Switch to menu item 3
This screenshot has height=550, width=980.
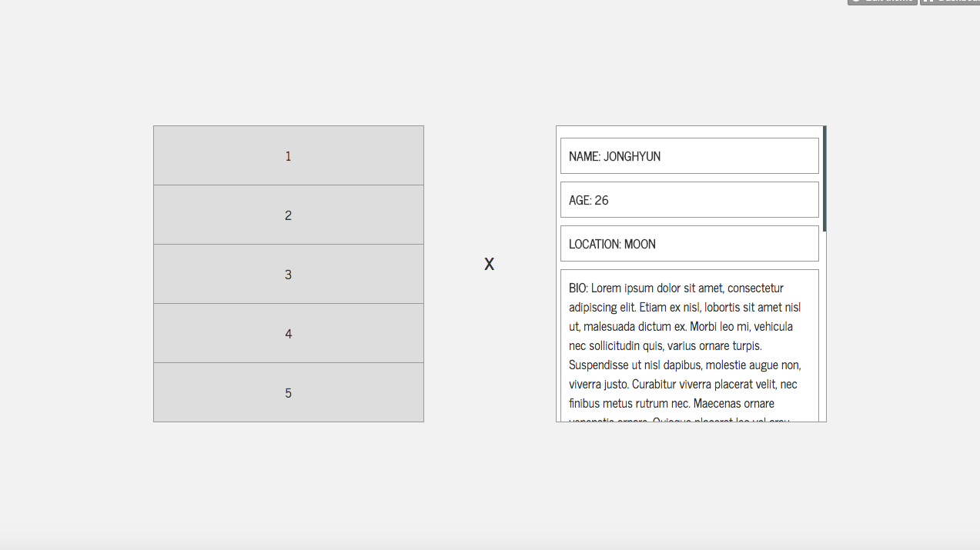tap(288, 275)
